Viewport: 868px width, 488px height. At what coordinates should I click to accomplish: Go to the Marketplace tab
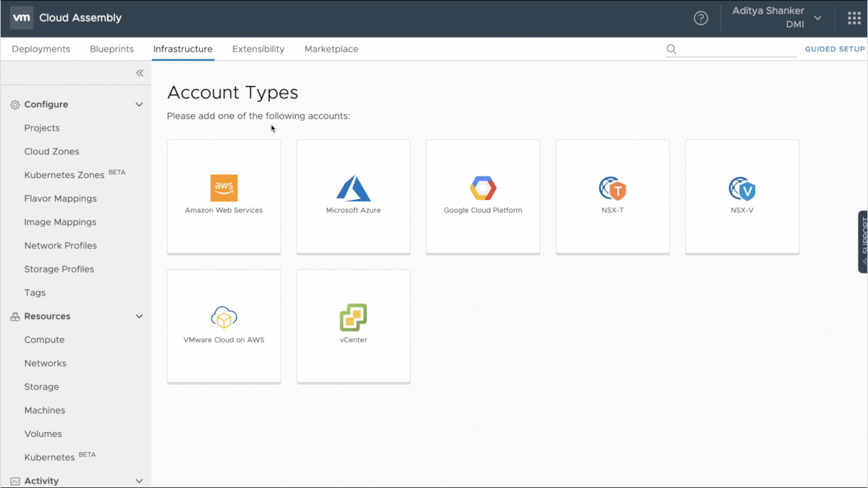[x=331, y=49]
